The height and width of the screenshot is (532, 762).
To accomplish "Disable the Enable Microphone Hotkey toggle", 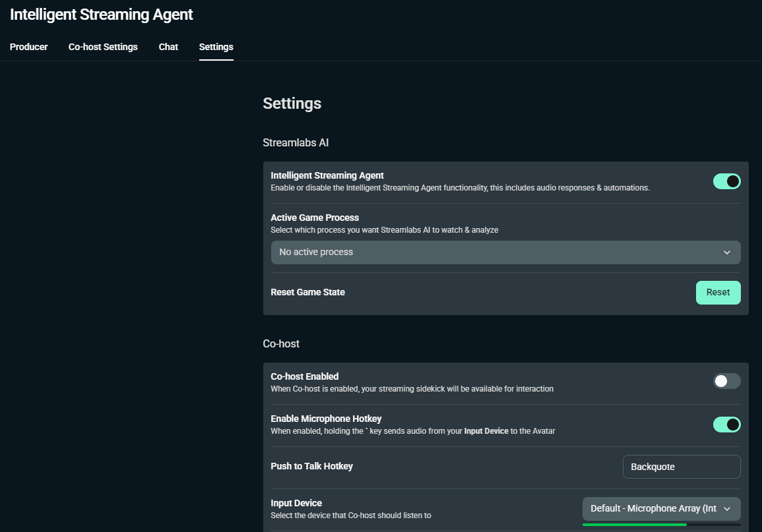I will click(726, 425).
